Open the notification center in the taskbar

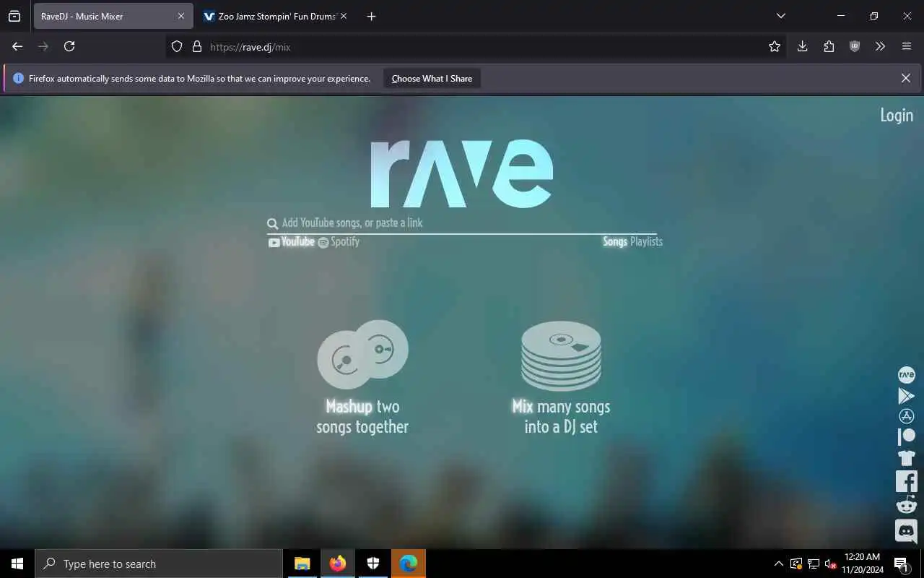pyautogui.click(x=901, y=564)
